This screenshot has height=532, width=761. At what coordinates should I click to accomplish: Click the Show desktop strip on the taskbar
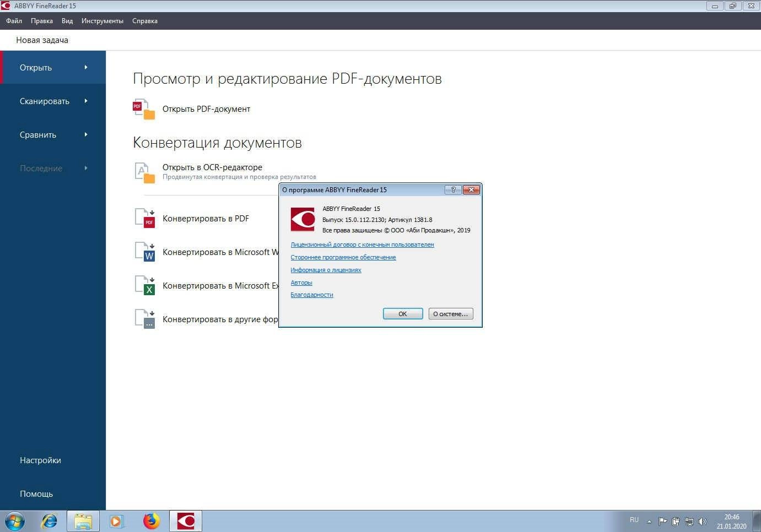pos(757,521)
